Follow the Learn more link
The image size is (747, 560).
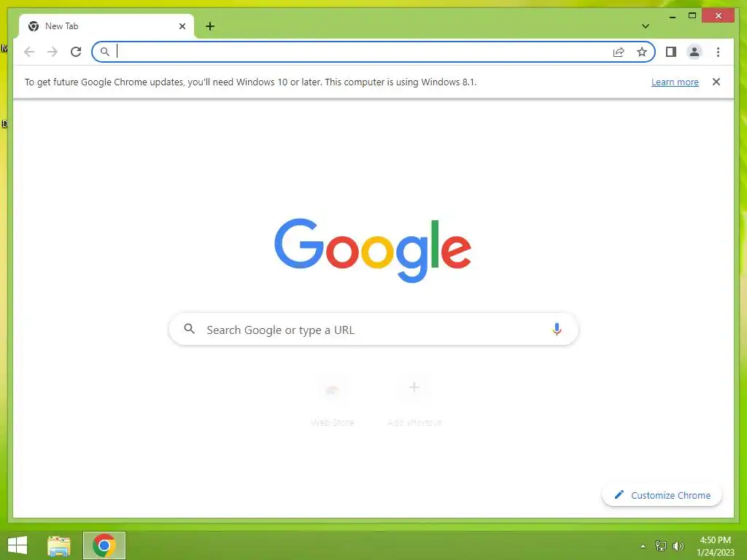(x=675, y=82)
